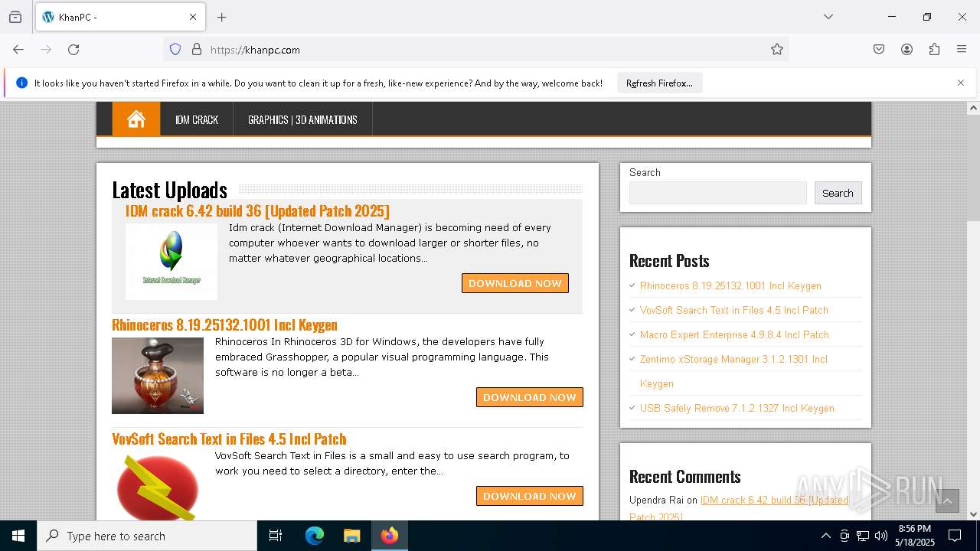980x551 pixels.
Task: Click the Rhinoceros post thumbnail image
Action: pos(158,376)
